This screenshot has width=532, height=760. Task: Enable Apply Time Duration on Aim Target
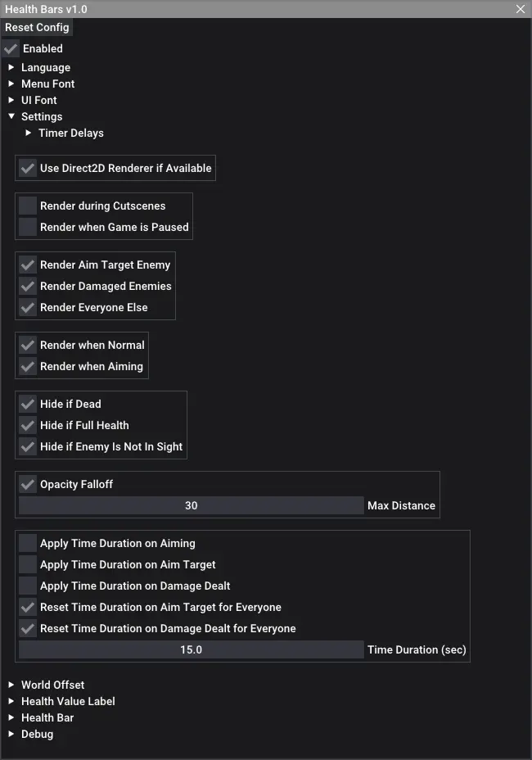tap(28, 564)
